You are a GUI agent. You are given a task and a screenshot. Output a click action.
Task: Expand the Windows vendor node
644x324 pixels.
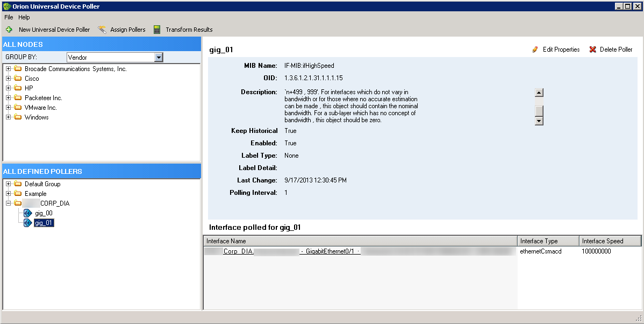click(8, 117)
